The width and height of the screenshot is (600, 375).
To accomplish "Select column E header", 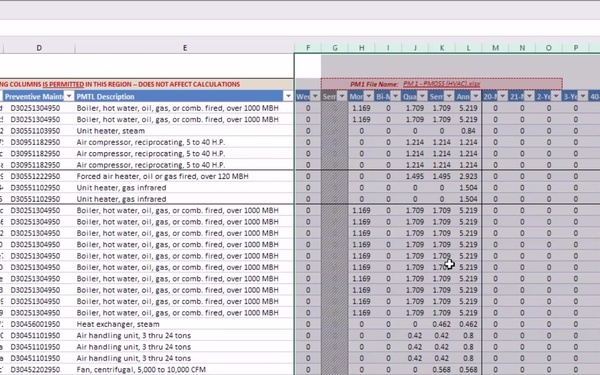I will [x=185, y=48].
